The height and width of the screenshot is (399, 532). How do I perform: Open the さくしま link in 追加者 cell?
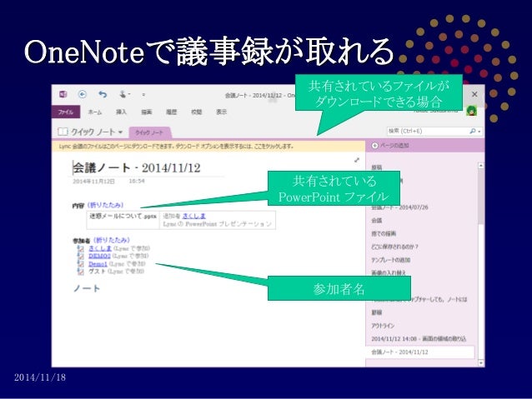pos(193,216)
